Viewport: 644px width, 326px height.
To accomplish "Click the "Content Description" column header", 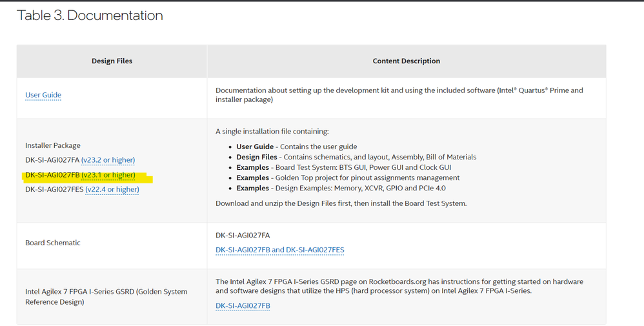I will 406,61.
